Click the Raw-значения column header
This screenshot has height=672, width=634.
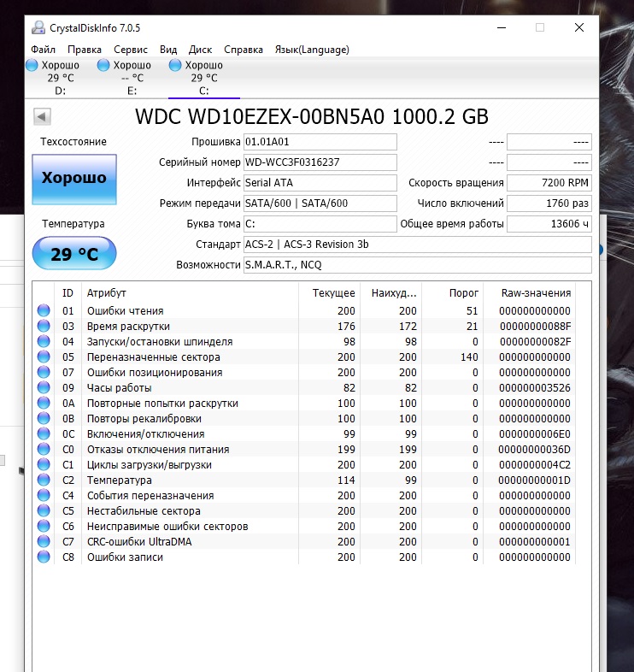530,293
